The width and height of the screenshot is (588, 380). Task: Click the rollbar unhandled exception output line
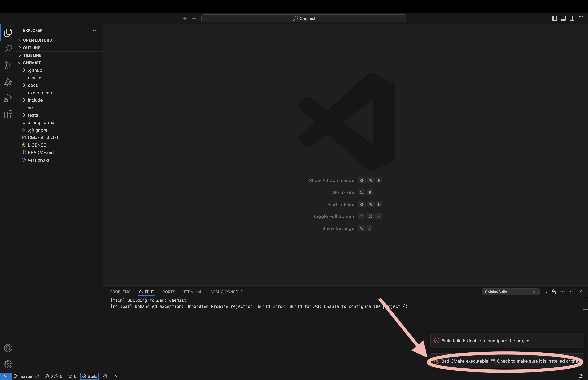click(x=259, y=307)
